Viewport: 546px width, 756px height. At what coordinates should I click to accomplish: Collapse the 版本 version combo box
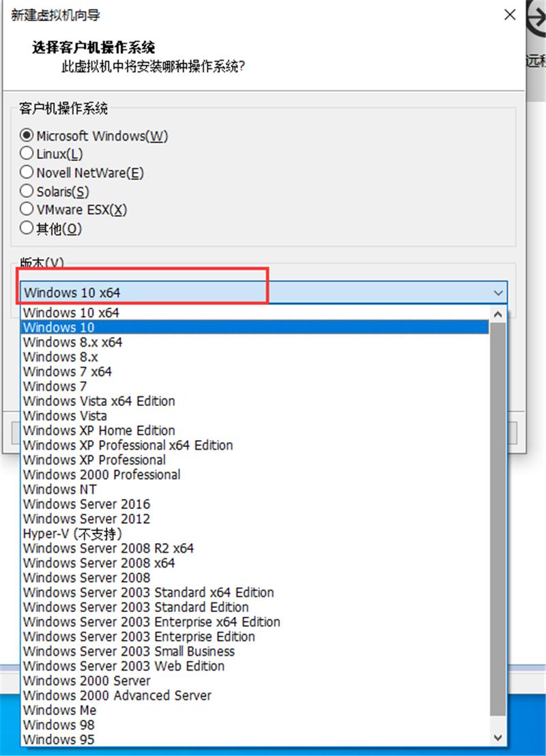coord(263,293)
